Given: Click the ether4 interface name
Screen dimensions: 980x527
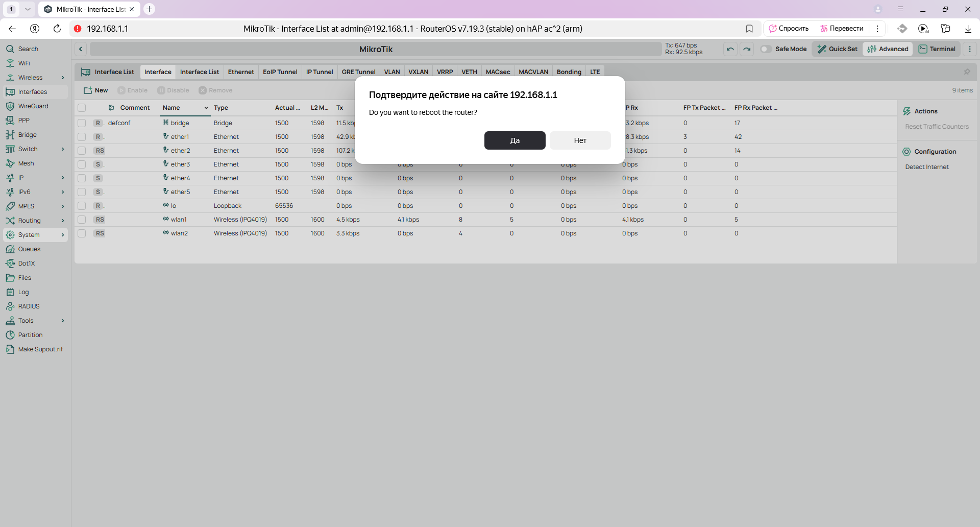Looking at the screenshot, I should pos(180,178).
